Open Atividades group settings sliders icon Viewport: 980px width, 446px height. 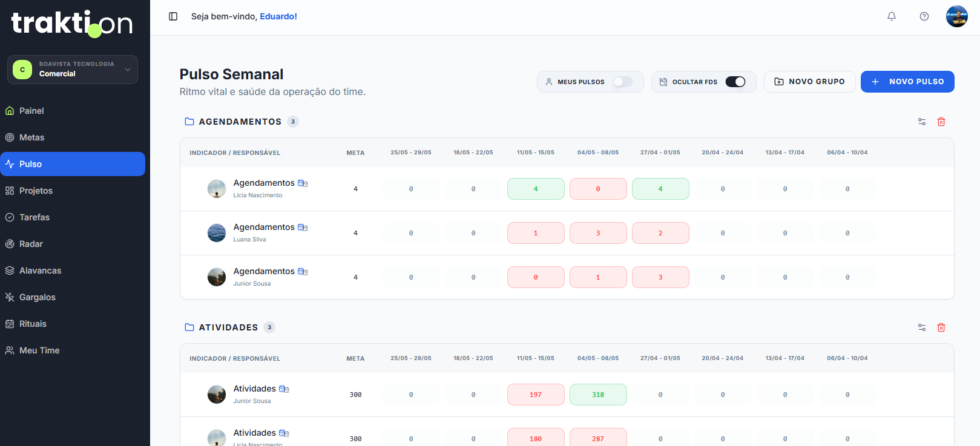[922, 327]
